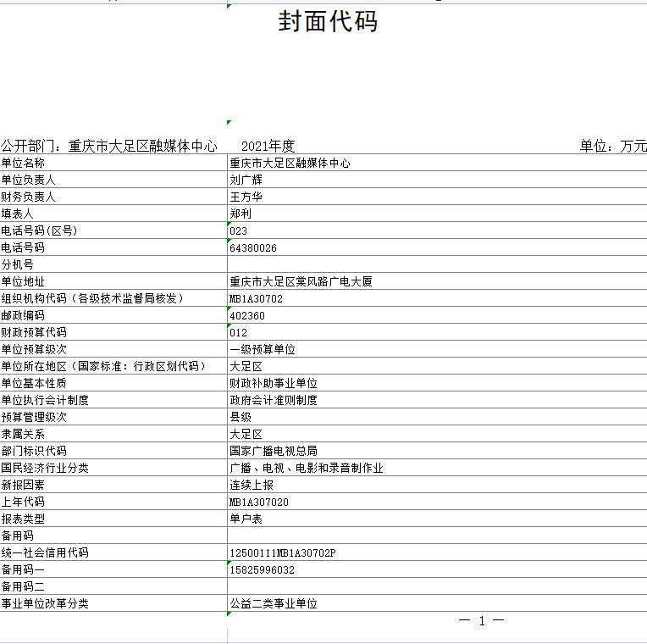Click the 新报因素 label cell
Viewport: 647px width, 644px height.
113,484
